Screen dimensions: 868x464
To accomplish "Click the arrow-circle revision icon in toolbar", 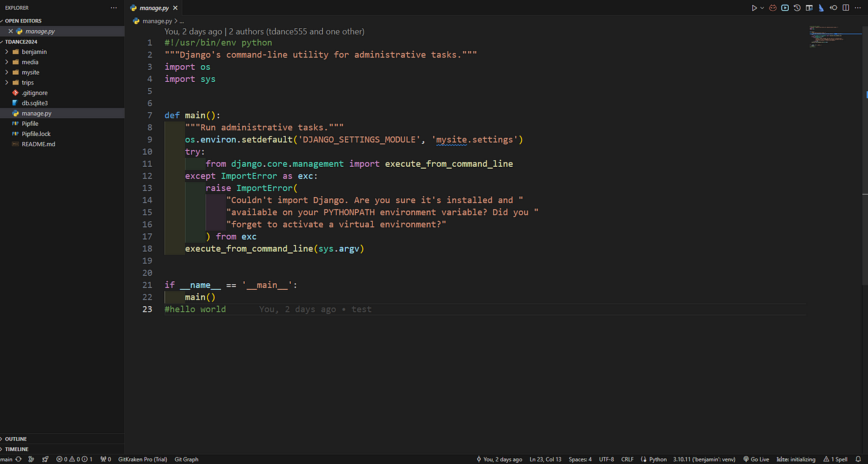I will click(833, 8).
